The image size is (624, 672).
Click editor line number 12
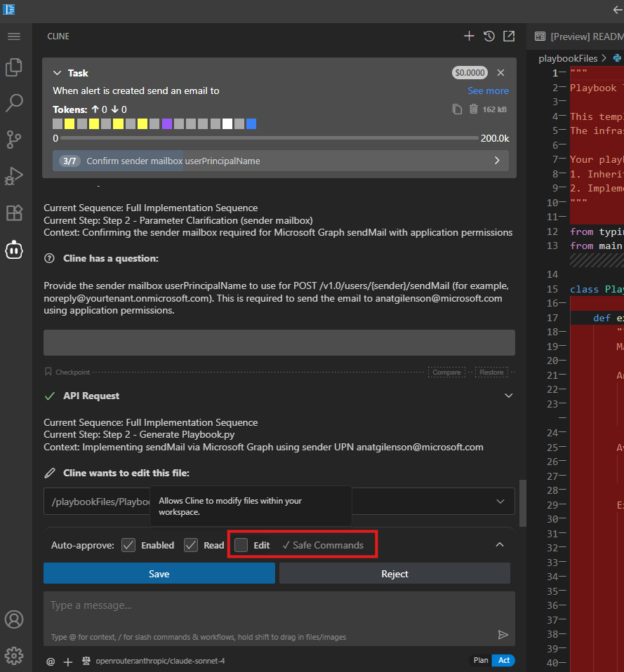pos(552,232)
